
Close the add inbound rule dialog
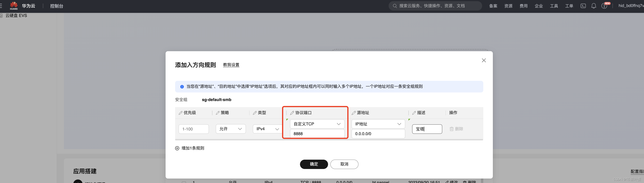pos(484,60)
